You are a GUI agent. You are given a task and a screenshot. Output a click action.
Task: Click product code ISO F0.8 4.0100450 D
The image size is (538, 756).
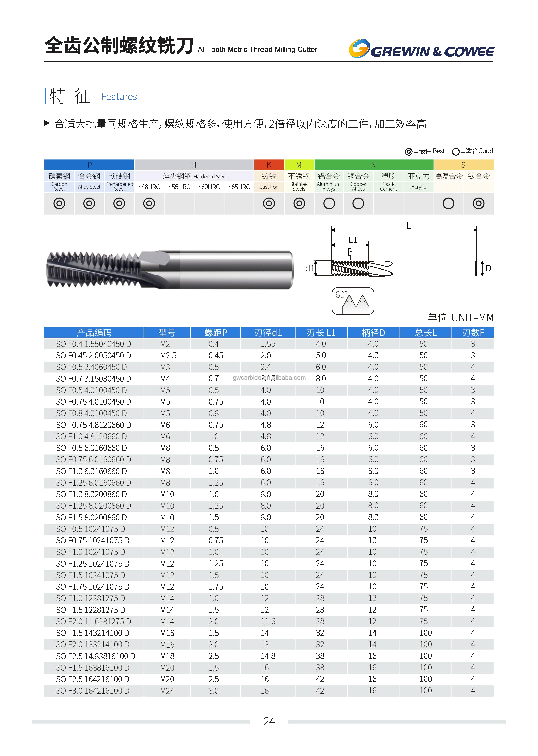90,413
